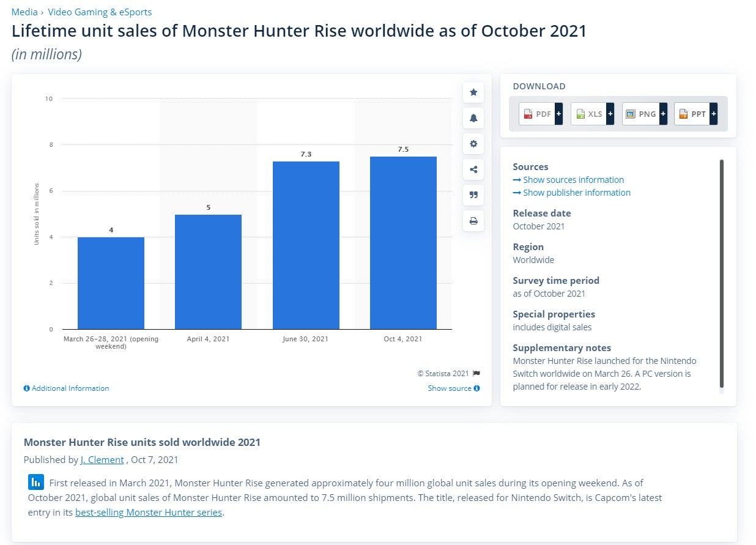756x545 pixels.
Task: Click the 'Units sold in millions' axis label
Action: click(x=37, y=214)
